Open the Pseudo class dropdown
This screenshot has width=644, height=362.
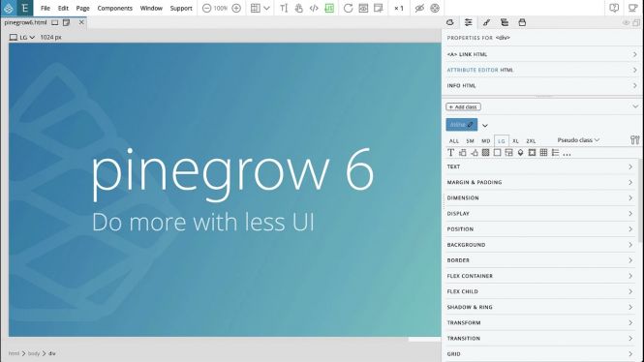pos(578,140)
